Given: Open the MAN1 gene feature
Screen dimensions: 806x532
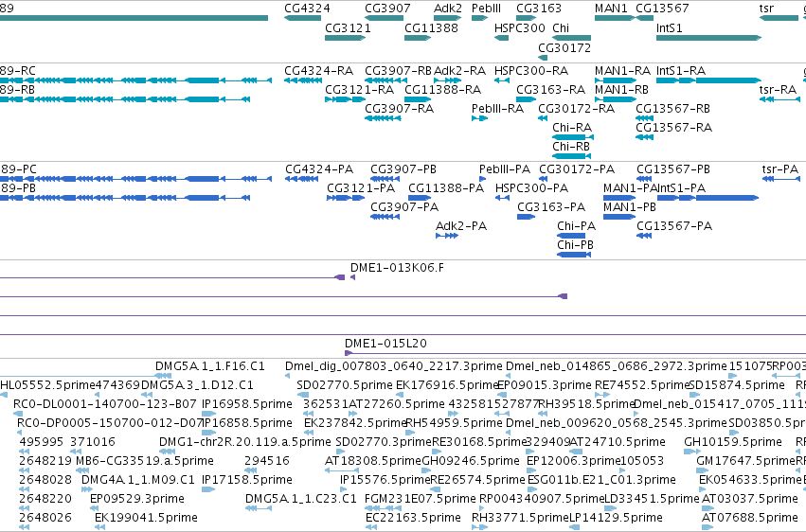Looking at the screenshot, I should [x=615, y=18].
